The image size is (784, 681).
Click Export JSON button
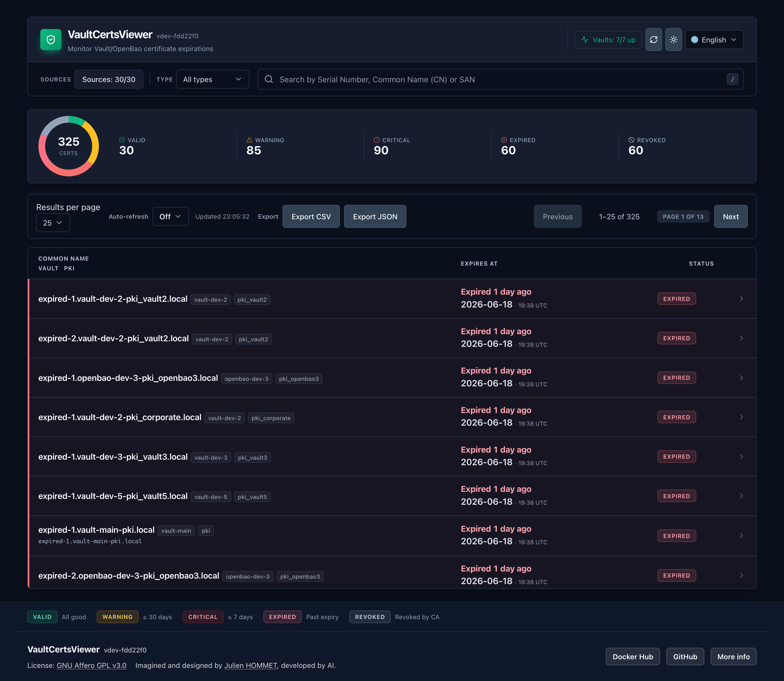pos(375,216)
